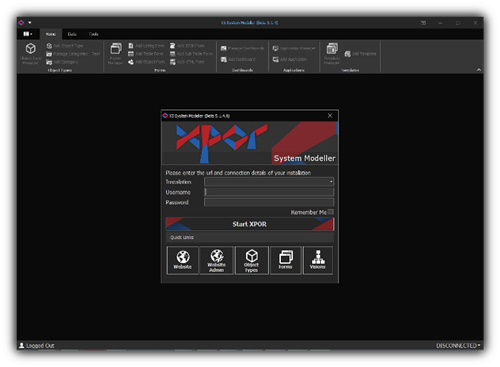This screenshot has width=500, height=367.
Task: Close the login dialog
Action: [330, 116]
